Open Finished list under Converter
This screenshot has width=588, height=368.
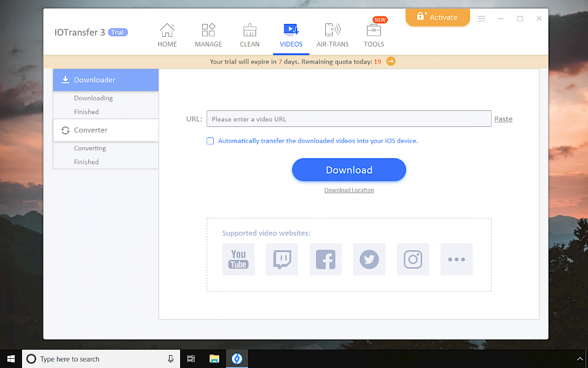86,162
